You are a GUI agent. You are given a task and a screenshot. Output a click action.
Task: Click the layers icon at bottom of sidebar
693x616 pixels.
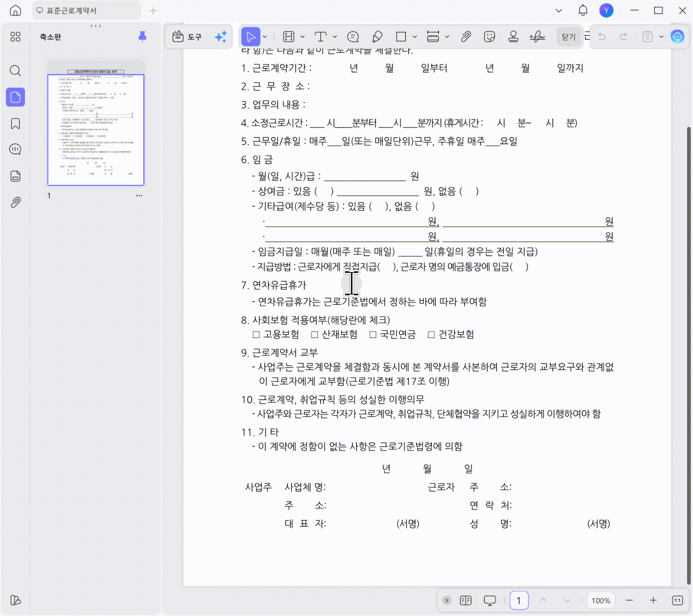15,600
